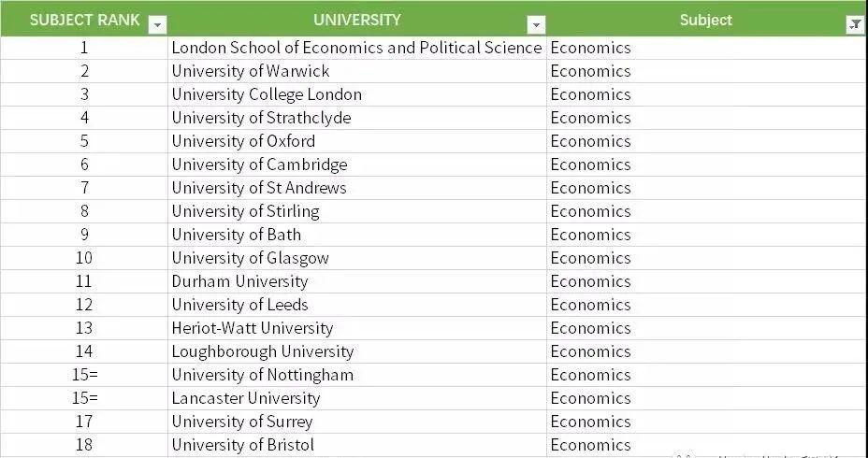Open the SUBJECT RANK filter dropdown
The height and width of the screenshot is (458, 868).
point(158,25)
